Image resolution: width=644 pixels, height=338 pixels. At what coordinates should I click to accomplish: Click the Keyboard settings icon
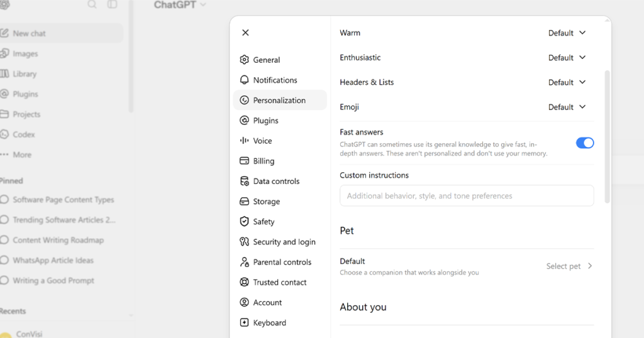pyautogui.click(x=245, y=322)
